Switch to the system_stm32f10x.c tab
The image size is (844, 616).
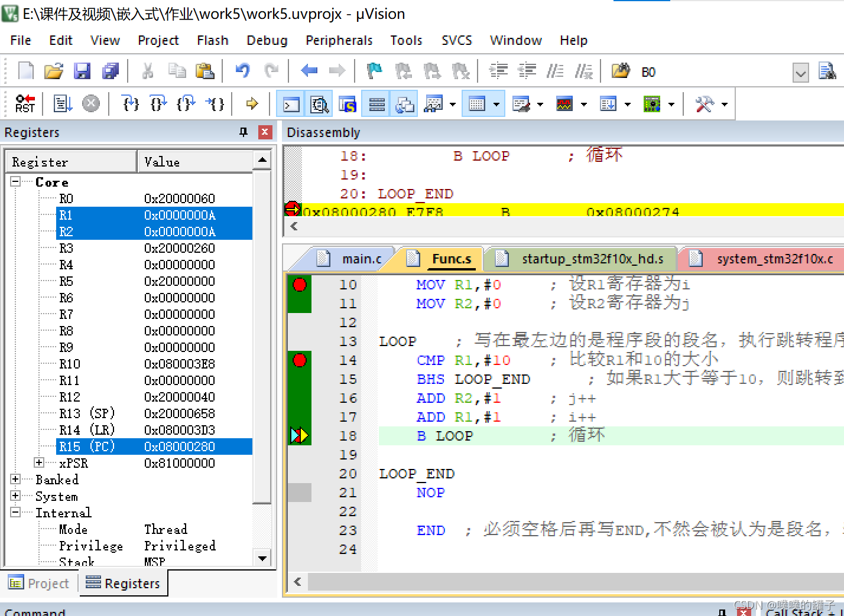(x=762, y=259)
